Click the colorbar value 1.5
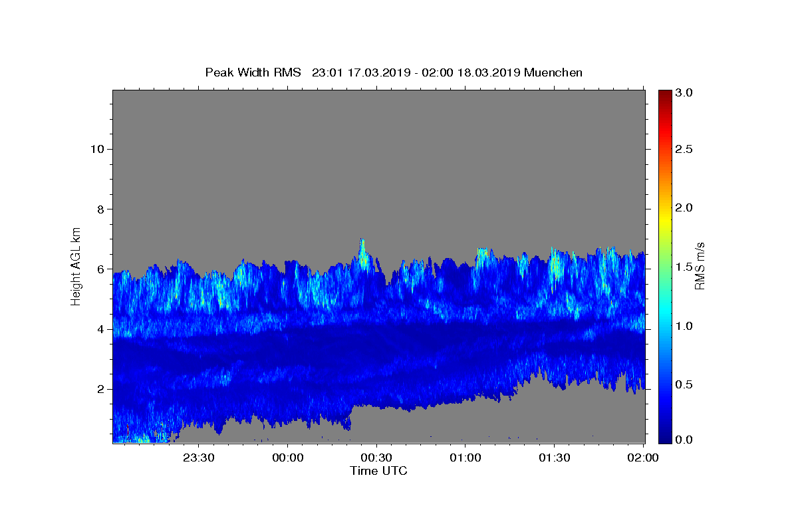 (684, 267)
